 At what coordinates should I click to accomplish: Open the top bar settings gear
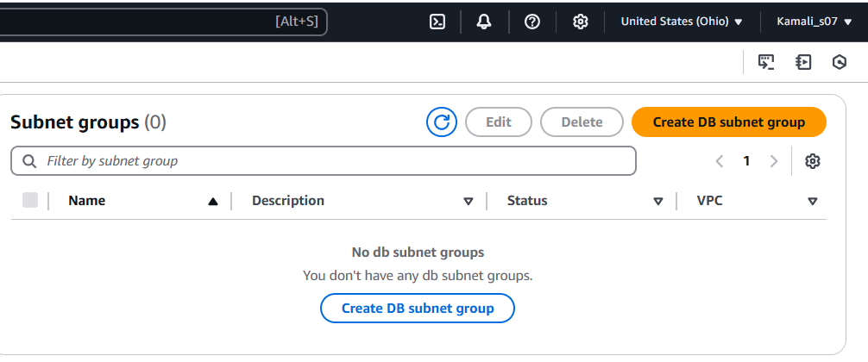(580, 22)
